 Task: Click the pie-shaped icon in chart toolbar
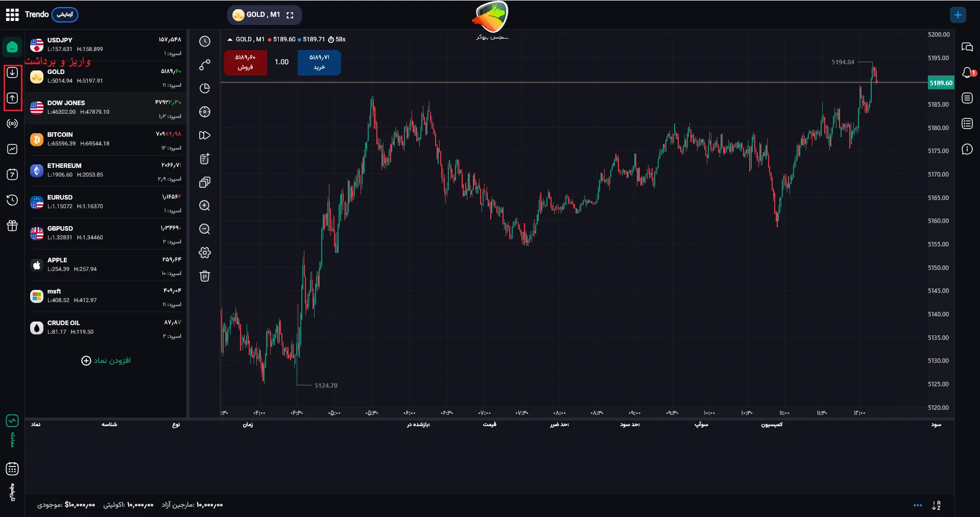tap(205, 88)
